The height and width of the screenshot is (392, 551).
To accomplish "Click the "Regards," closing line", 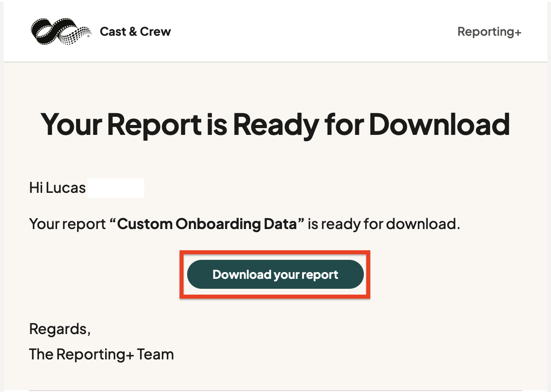I will pos(60,329).
